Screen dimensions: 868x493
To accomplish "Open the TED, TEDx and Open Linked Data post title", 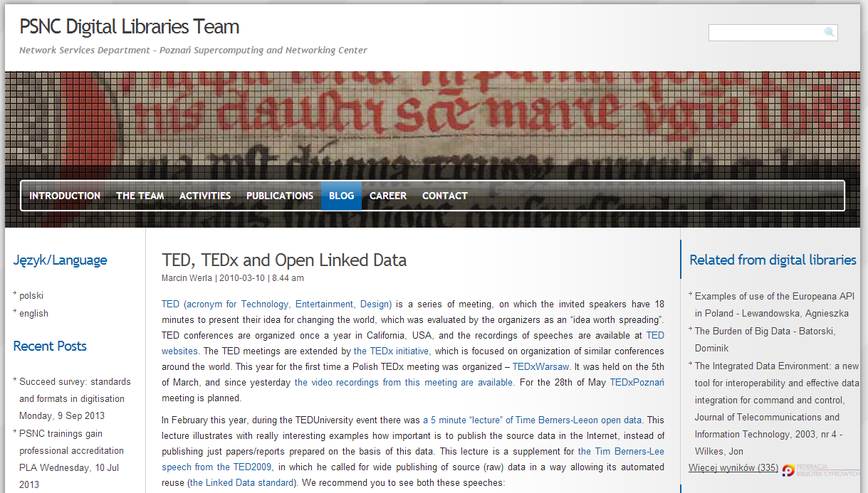I will (x=284, y=260).
